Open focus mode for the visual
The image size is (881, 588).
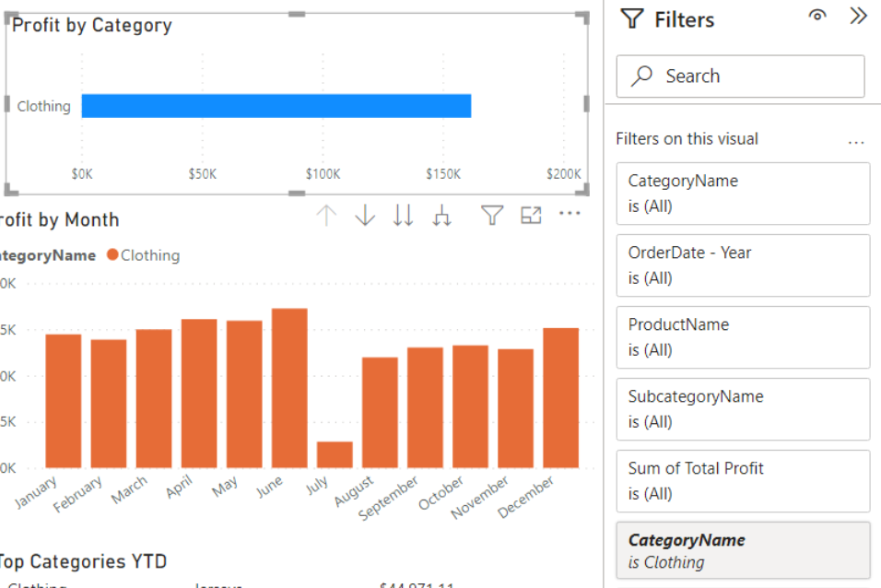click(x=531, y=216)
